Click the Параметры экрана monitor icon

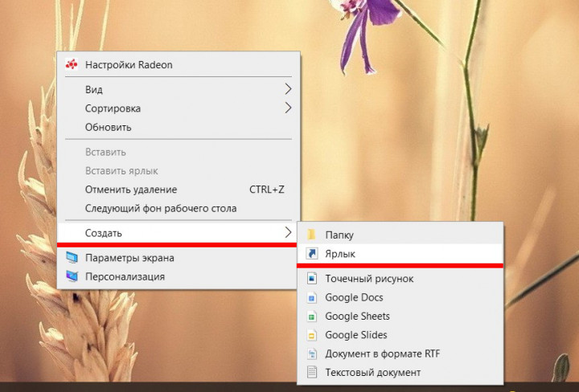(x=73, y=258)
